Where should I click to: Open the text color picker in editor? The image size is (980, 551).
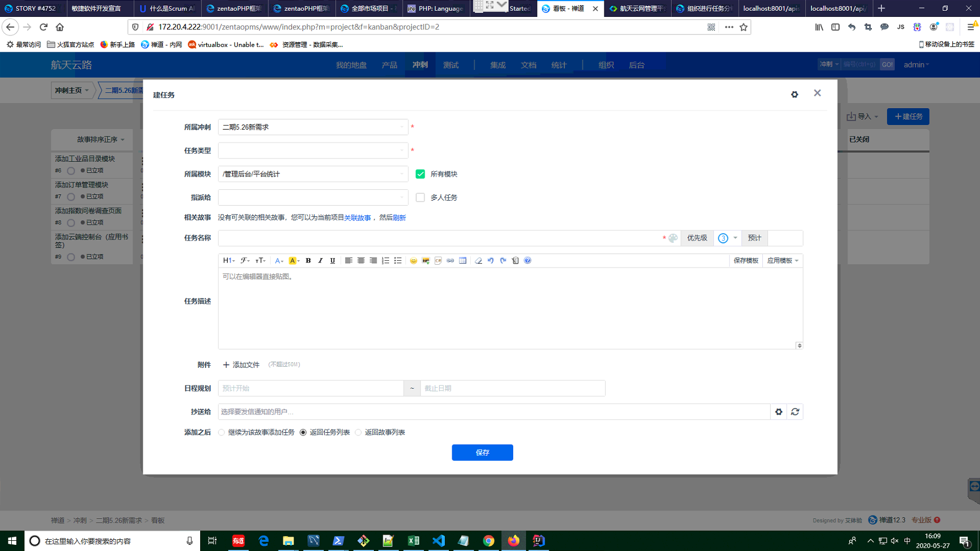coord(279,260)
